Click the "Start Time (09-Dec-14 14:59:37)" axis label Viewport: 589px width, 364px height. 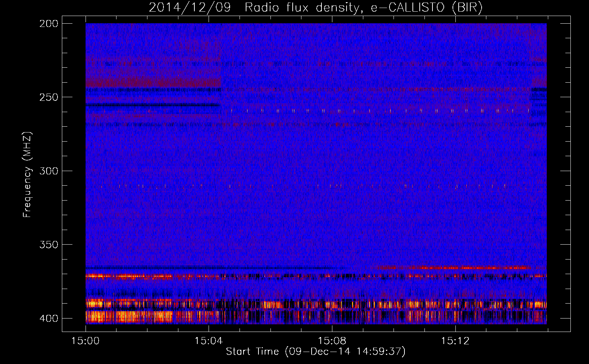(316, 352)
